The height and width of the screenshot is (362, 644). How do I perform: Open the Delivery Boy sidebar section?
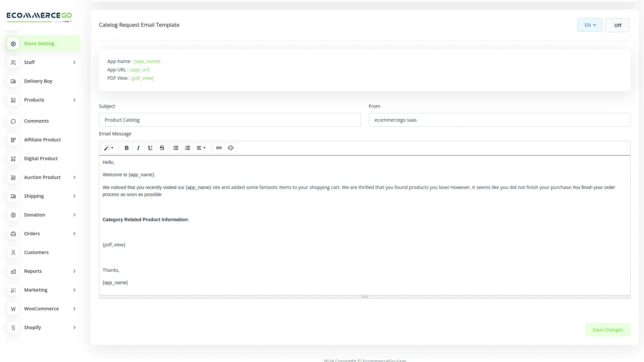pyautogui.click(x=38, y=81)
